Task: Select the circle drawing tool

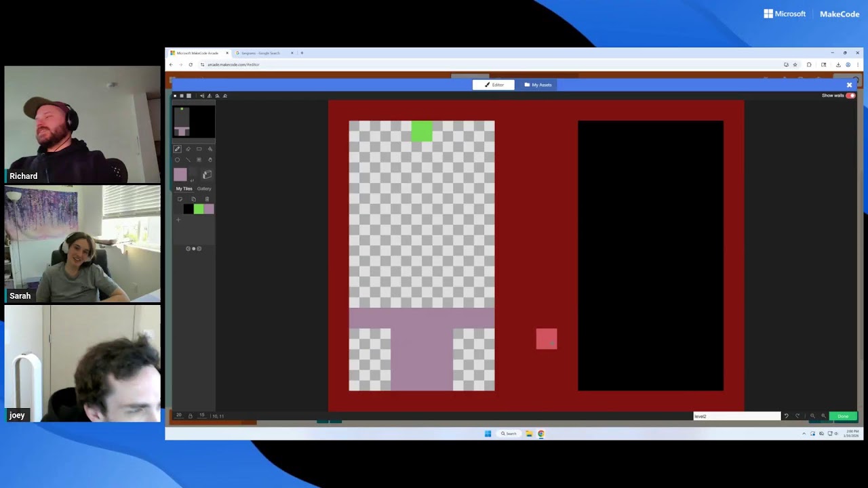Action: click(x=177, y=160)
